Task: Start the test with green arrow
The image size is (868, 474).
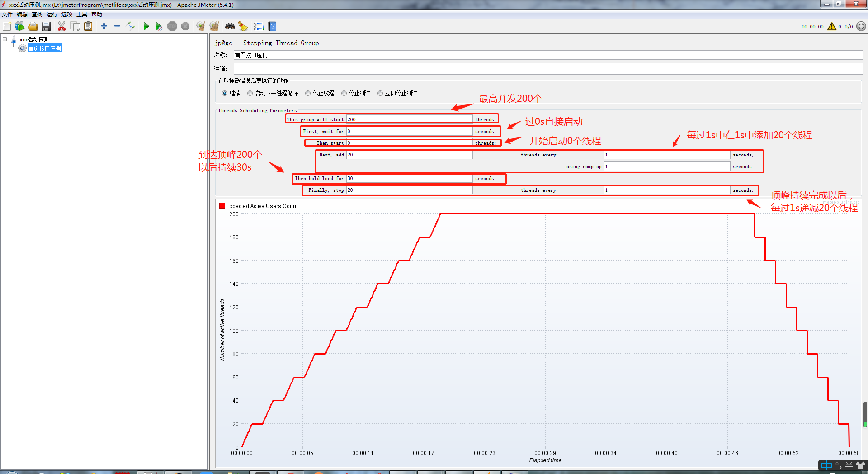Action: pyautogui.click(x=146, y=26)
